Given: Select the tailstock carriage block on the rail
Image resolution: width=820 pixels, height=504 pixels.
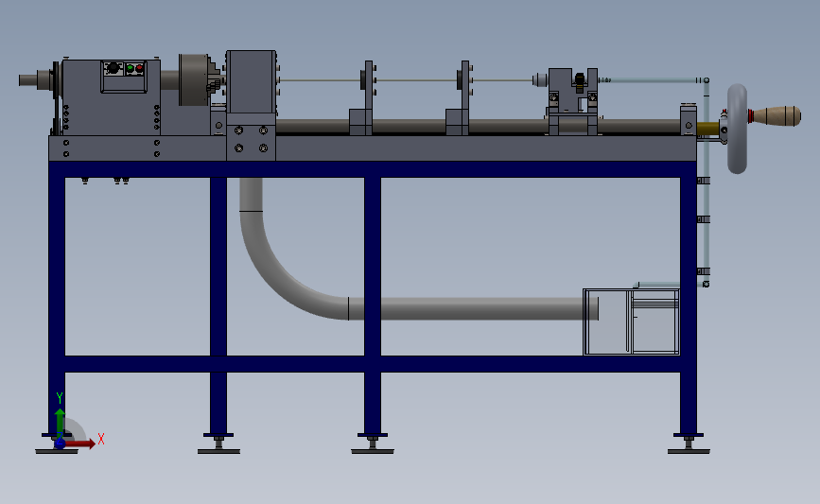Looking at the screenshot, I should [x=571, y=101].
